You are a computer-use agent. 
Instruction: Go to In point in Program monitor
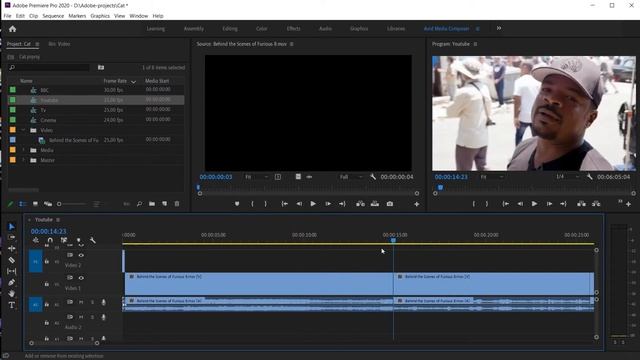click(506, 204)
